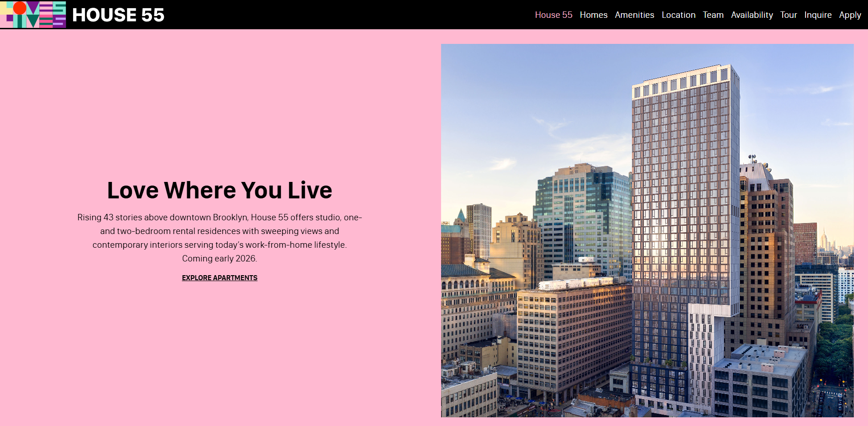The height and width of the screenshot is (426, 868).
Task: Check Availability in the navigation bar
Action: pyautogui.click(x=752, y=15)
